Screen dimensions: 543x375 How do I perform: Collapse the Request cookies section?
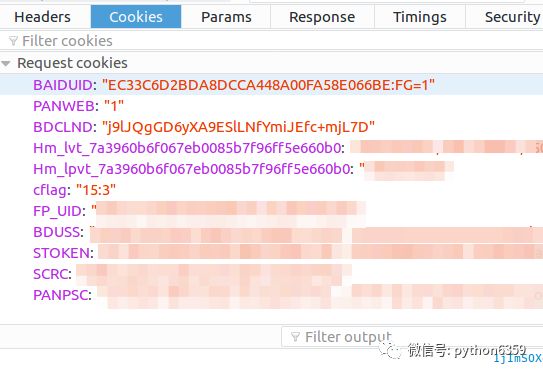click(x=6, y=63)
